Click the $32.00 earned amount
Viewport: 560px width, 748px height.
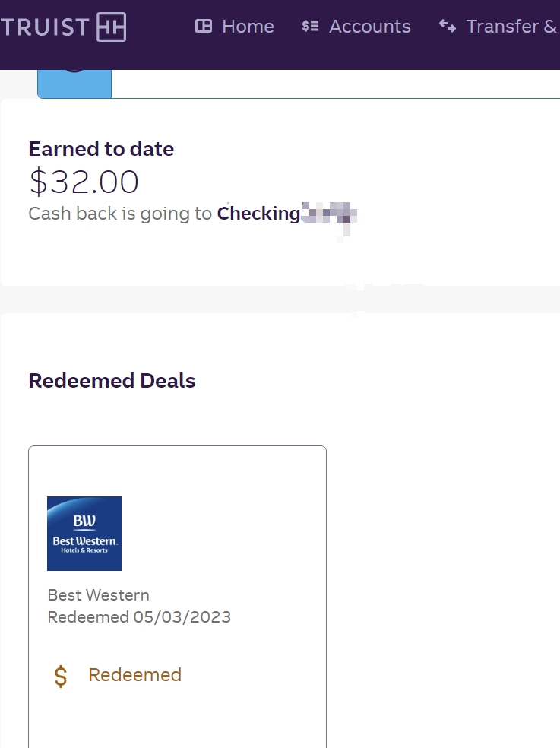click(x=84, y=182)
